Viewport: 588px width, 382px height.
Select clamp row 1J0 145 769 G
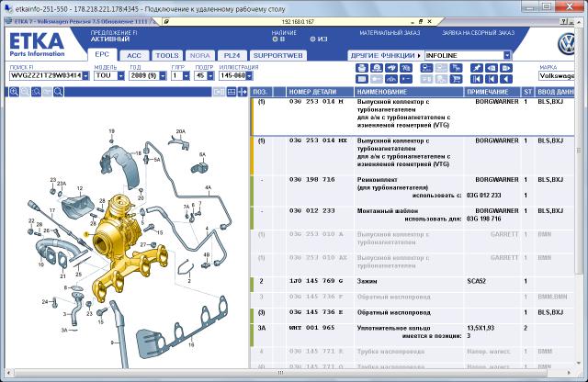click(413, 284)
